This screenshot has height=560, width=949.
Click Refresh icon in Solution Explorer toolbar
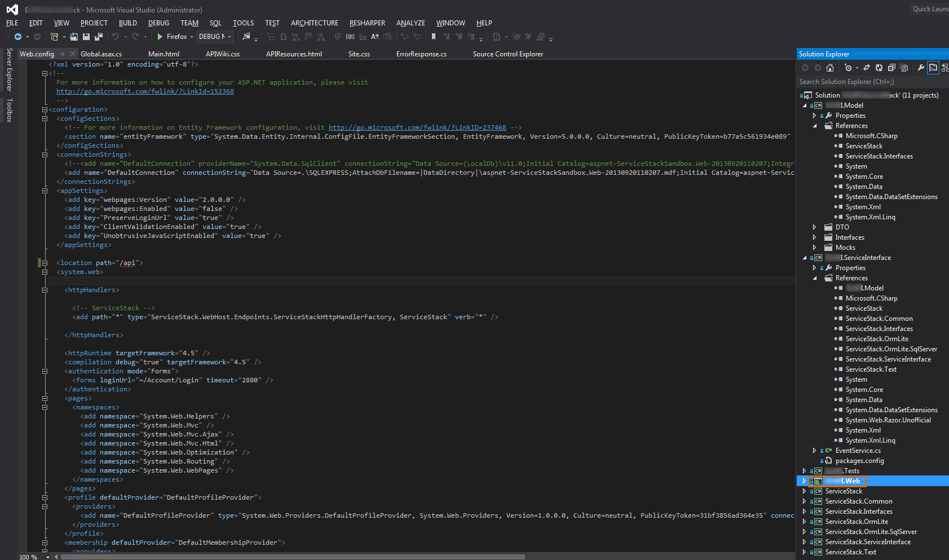[x=879, y=68]
